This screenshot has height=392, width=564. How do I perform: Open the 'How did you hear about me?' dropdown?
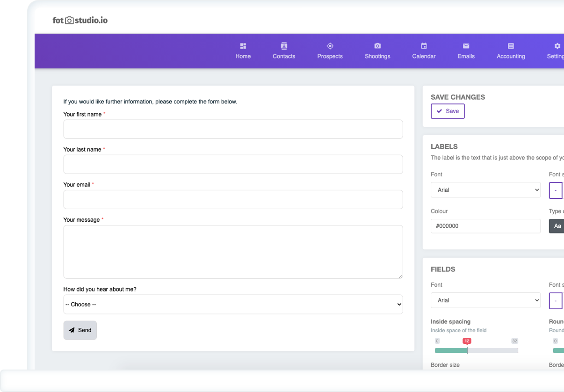tap(233, 305)
